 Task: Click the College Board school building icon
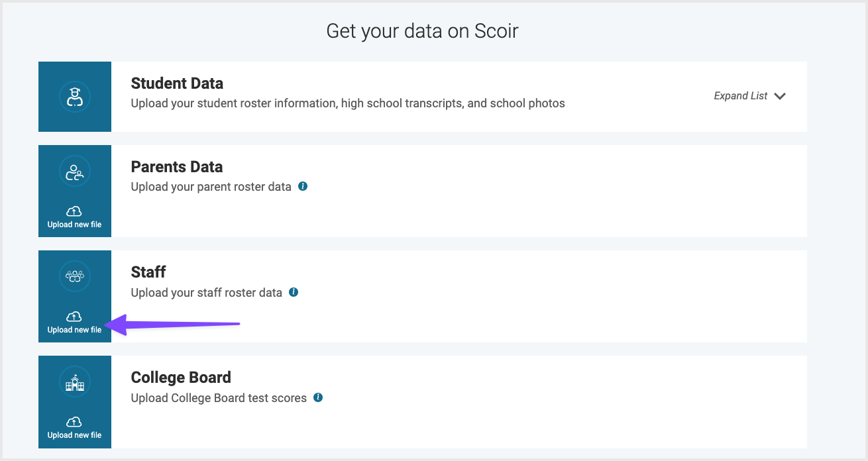tap(74, 382)
